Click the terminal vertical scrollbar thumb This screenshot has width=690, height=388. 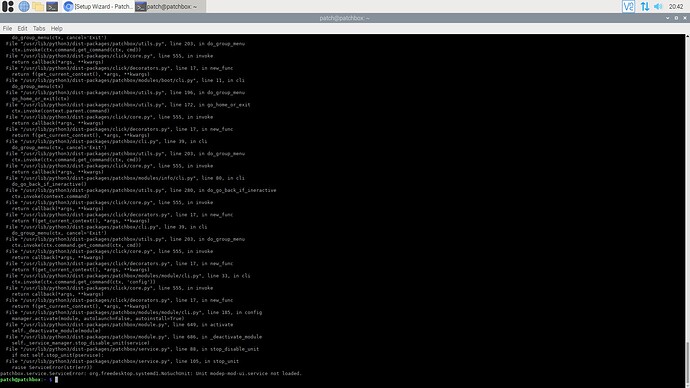tap(687, 362)
